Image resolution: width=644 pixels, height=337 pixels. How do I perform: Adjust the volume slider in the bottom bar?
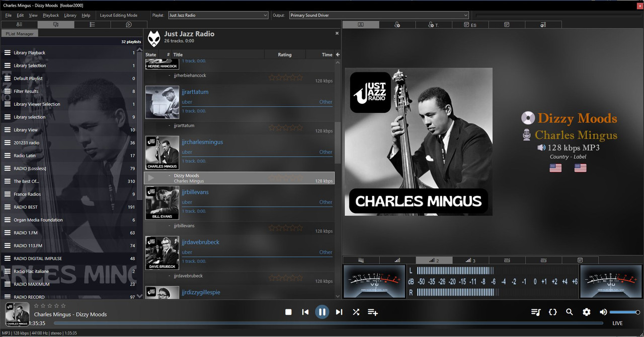pyautogui.click(x=624, y=312)
